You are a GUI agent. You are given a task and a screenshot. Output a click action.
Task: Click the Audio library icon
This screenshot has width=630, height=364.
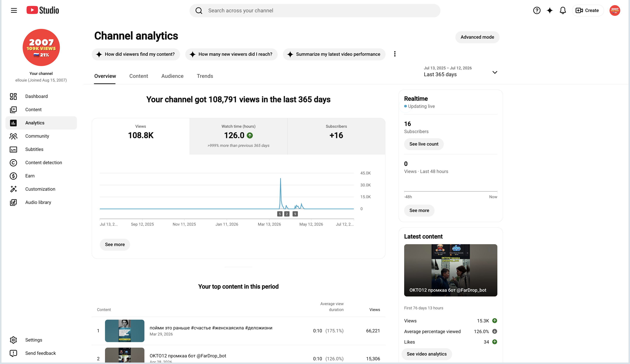tap(13, 202)
